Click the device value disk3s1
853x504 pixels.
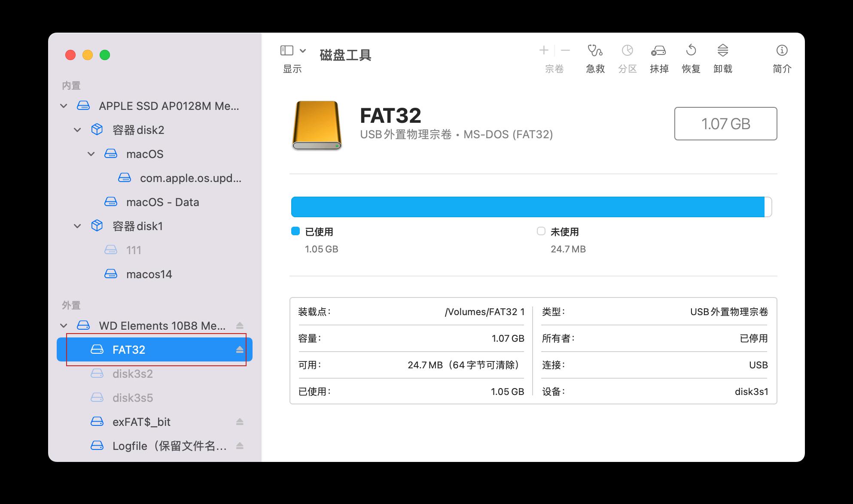point(751,392)
